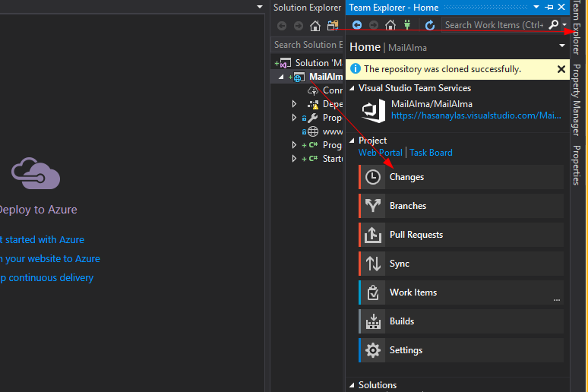Select the Connected Services node
This screenshot has height=392, width=588.
[325, 90]
